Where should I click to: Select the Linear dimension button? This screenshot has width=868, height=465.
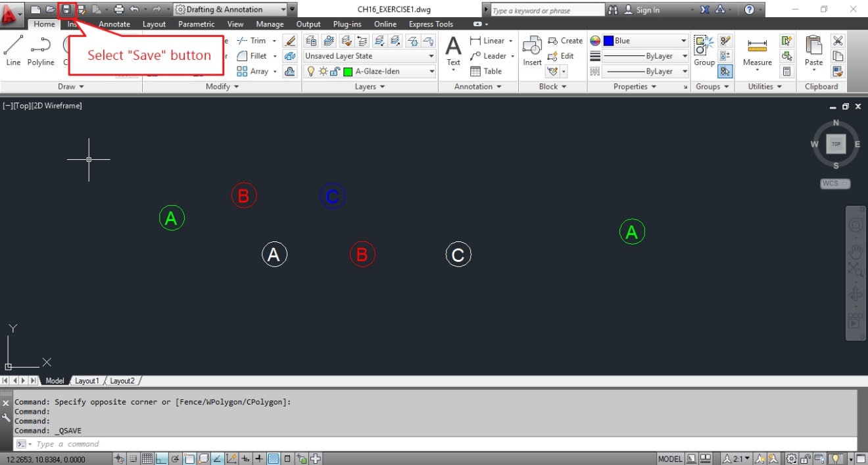coord(490,40)
